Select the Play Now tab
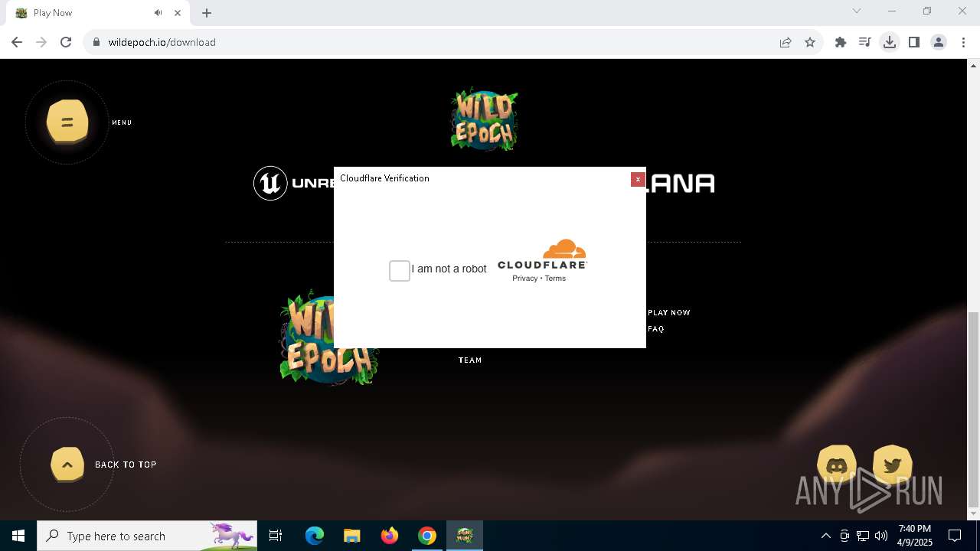 [x=97, y=13]
